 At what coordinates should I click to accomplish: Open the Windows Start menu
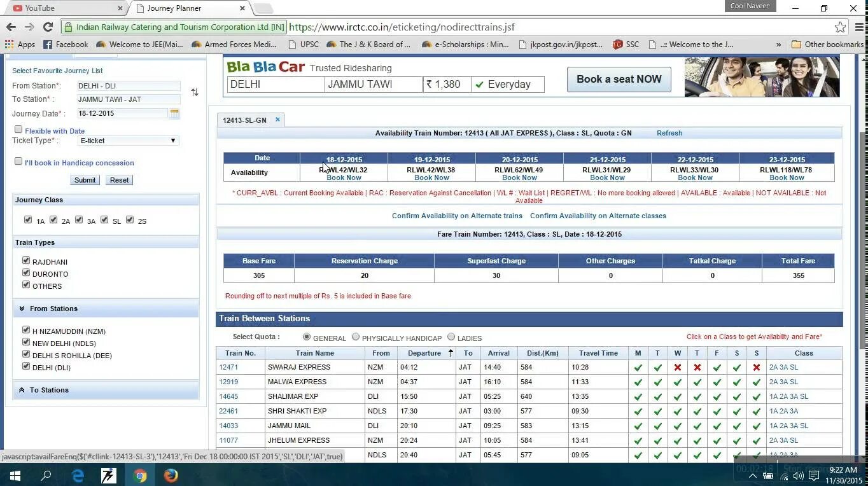click(x=15, y=475)
